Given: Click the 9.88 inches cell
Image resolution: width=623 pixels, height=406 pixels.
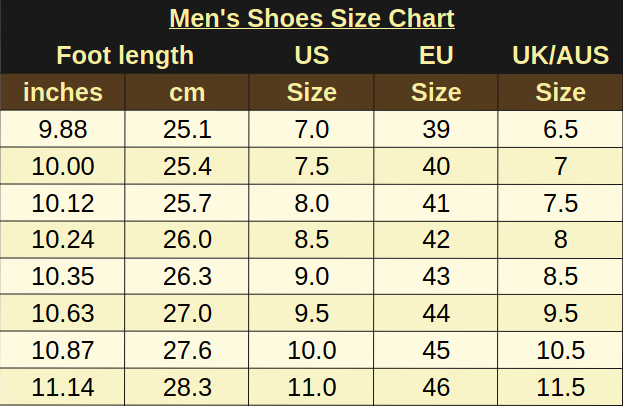Looking at the screenshot, I should point(63,129).
